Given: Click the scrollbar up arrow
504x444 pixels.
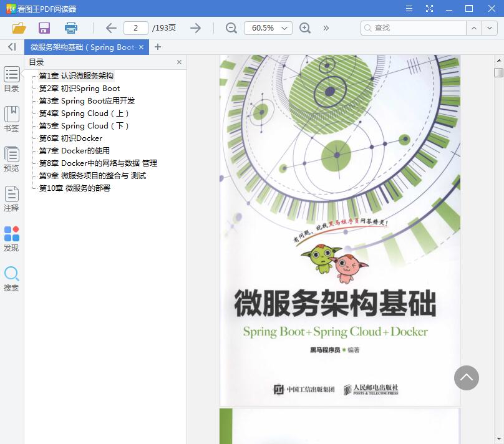Looking at the screenshot, I should coord(498,60).
